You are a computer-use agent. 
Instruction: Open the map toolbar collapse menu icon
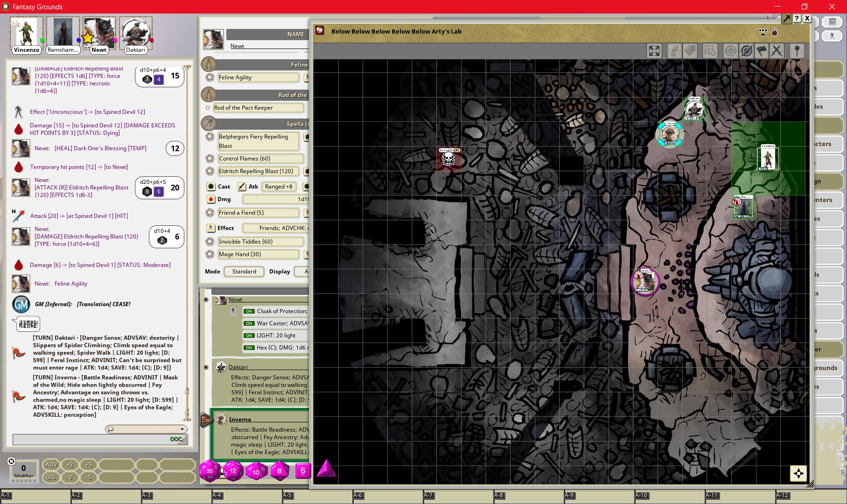[x=763, y=32]
